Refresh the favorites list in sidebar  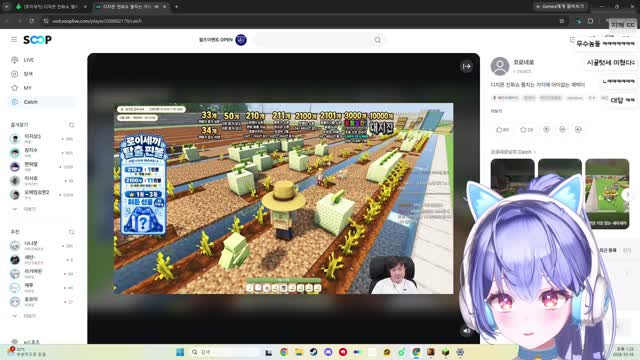71,125
